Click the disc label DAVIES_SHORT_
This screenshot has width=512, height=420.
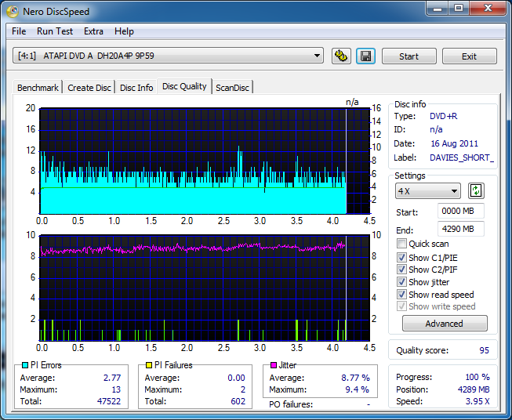point(462,157)
